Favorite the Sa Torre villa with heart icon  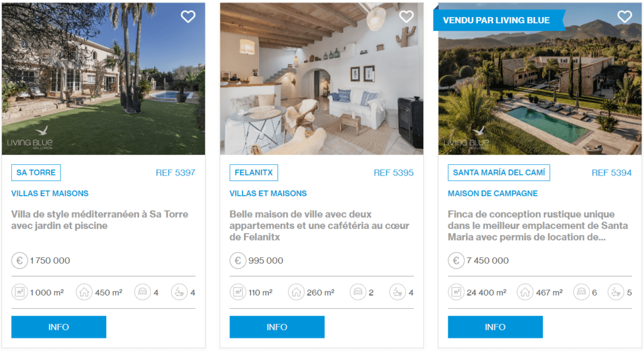click(x=188, y=17)
